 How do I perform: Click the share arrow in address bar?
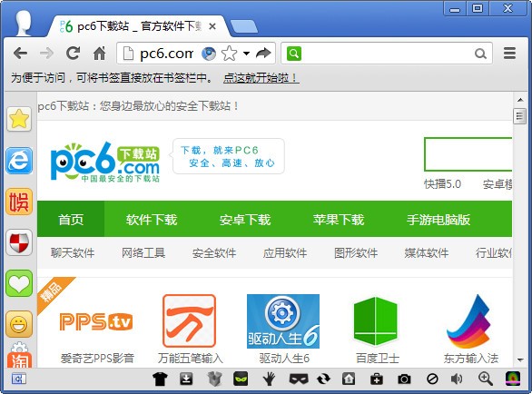click(x=263, y=53)
